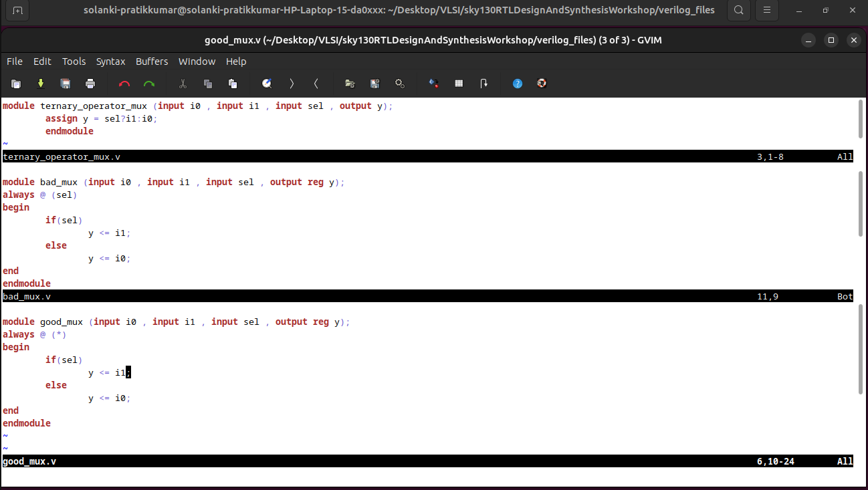Open the Tools menu
The image size is (868, 490).
74,61
